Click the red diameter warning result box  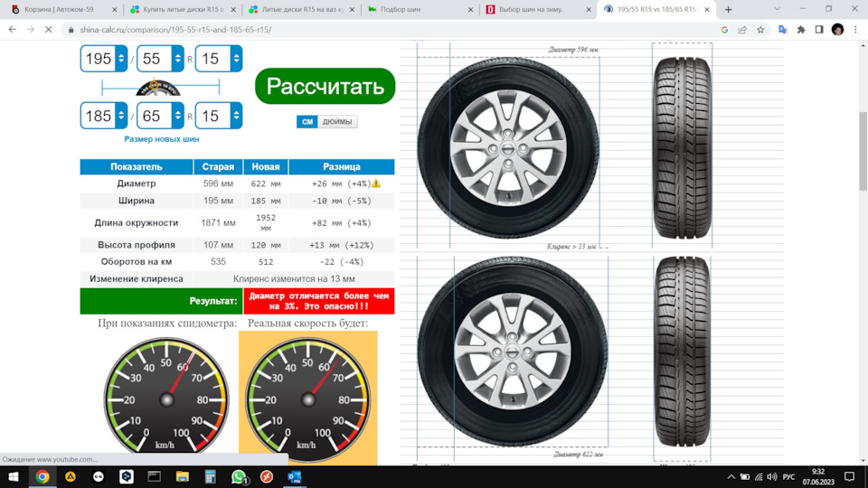coord(319,301)
